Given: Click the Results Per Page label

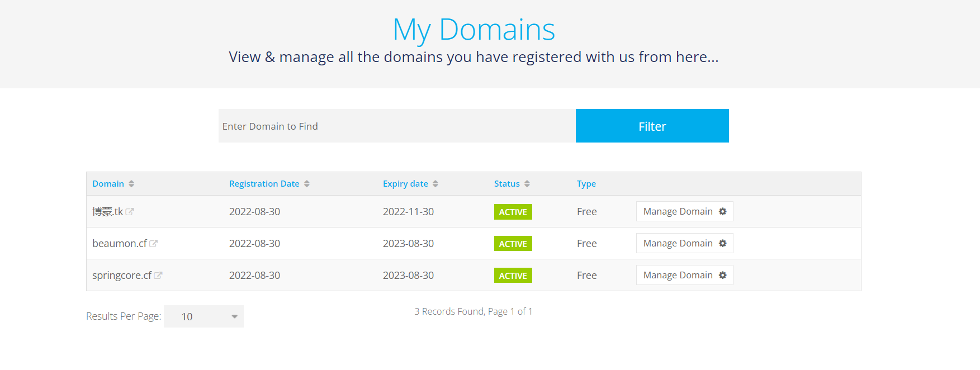Looking at the screenshot, I should pos(124,316).
